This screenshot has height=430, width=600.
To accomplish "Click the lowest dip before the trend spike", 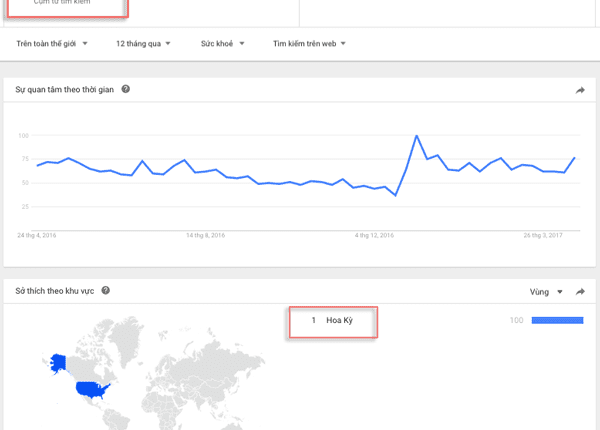I will pos(395,195).
